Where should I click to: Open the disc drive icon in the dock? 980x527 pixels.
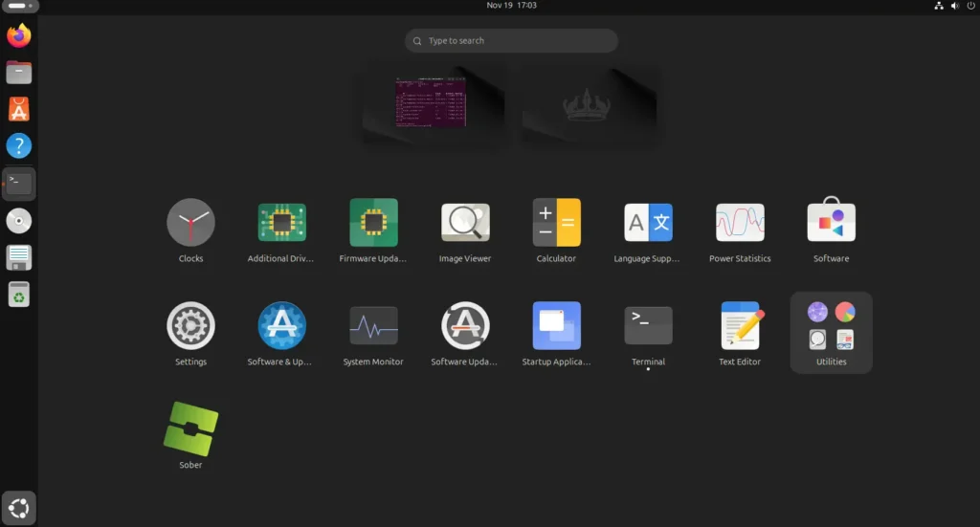click(x=19, y=220)
